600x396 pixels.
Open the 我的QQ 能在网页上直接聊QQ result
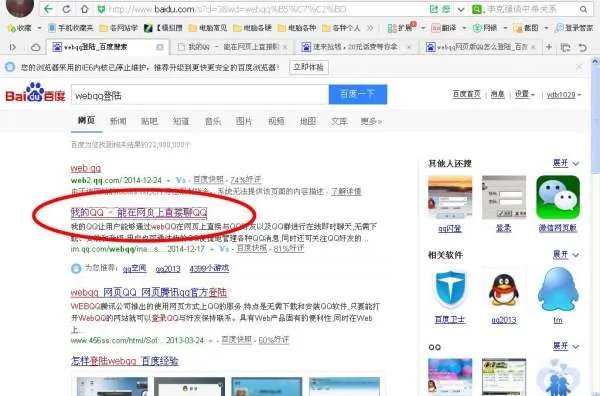pos(139,212)
